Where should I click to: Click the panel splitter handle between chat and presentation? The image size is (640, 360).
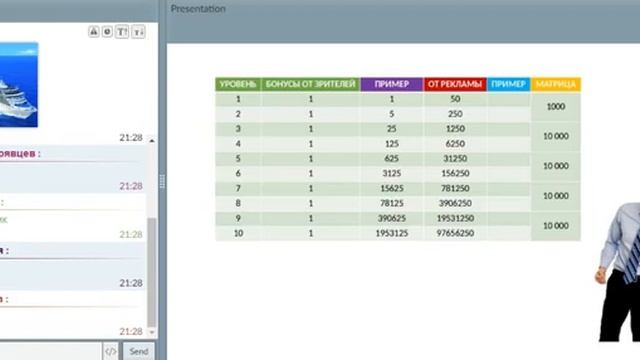click(x=162, y=182)
